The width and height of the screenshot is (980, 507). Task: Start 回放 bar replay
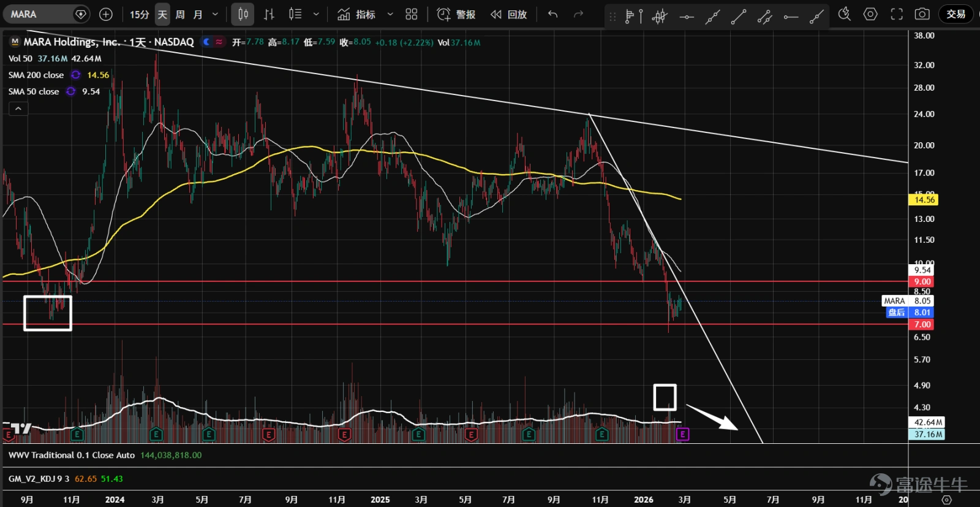pos(509,14)
